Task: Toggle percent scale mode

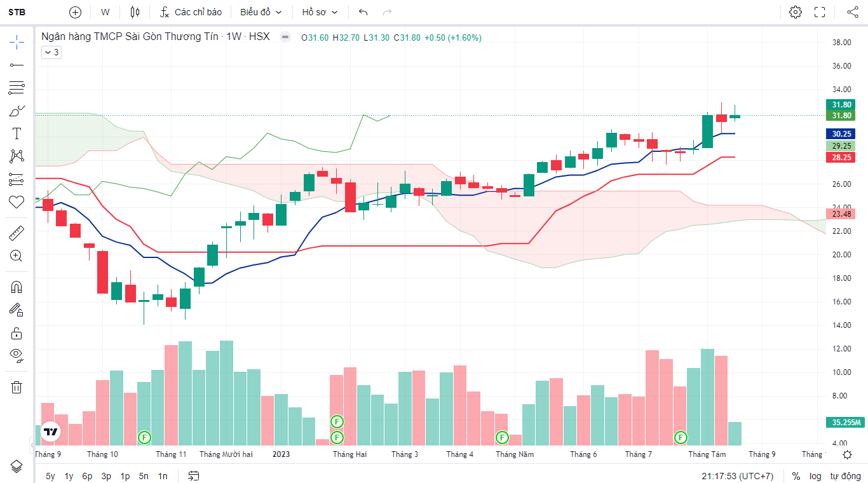Action: click(796, 476)
